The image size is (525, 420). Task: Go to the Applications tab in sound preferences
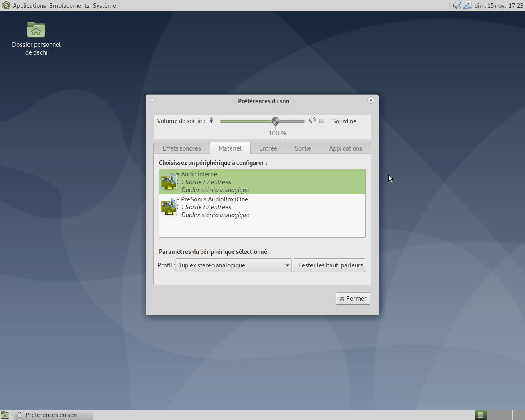(345, 148)
